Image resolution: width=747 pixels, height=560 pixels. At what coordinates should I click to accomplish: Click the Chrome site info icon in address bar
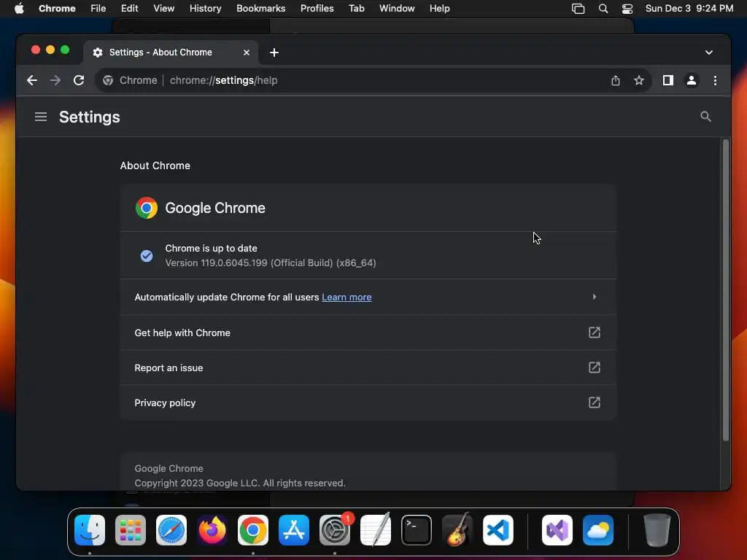108,80
